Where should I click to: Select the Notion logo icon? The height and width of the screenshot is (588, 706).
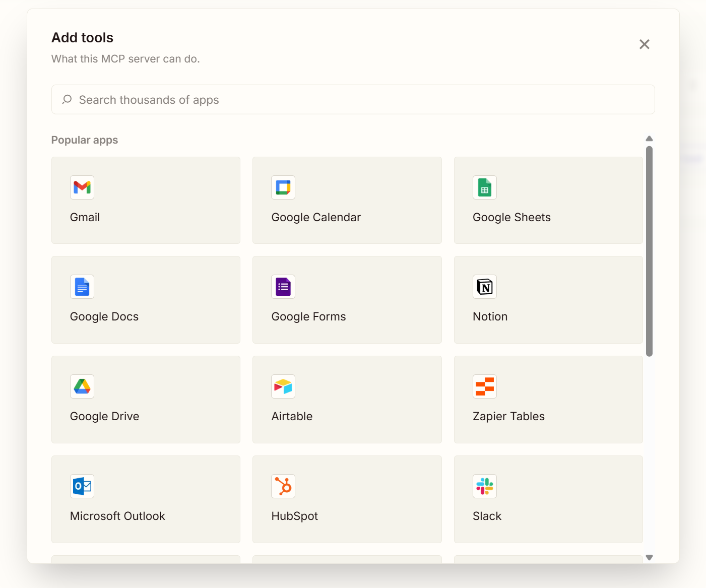pyautogui.click(x=485, y=287)
